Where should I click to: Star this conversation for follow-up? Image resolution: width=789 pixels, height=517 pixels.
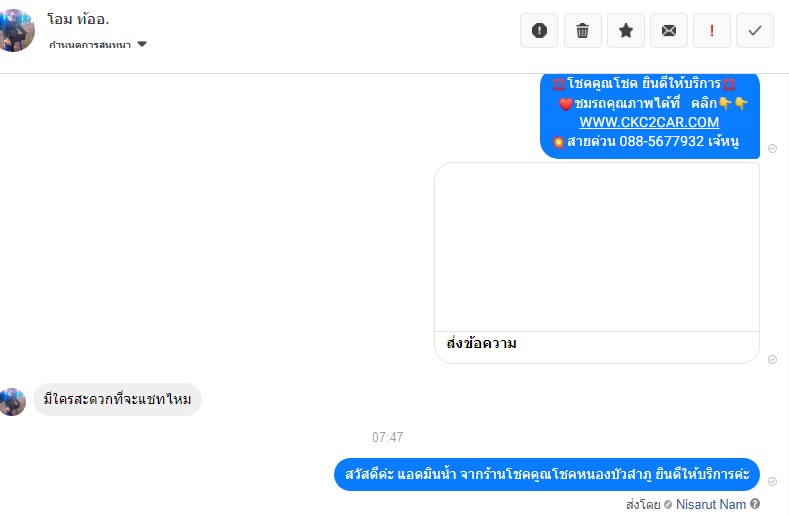coord(626,31)
